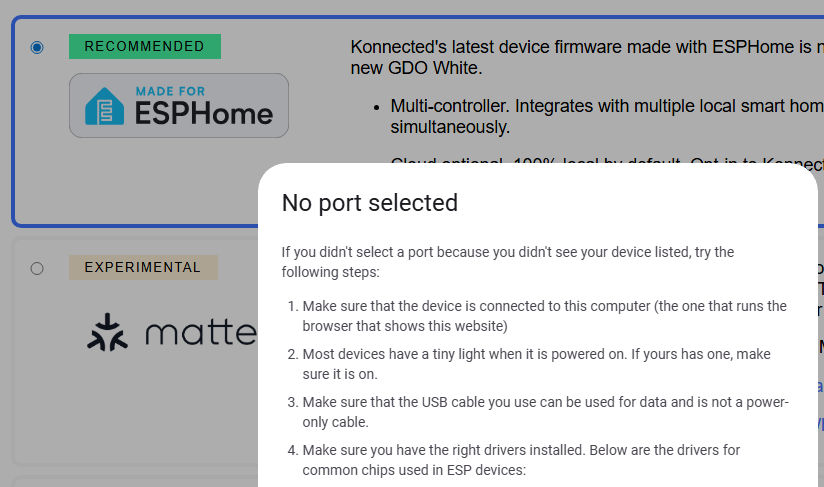Click the 'Konnected's latest device firmware' description

586,57
